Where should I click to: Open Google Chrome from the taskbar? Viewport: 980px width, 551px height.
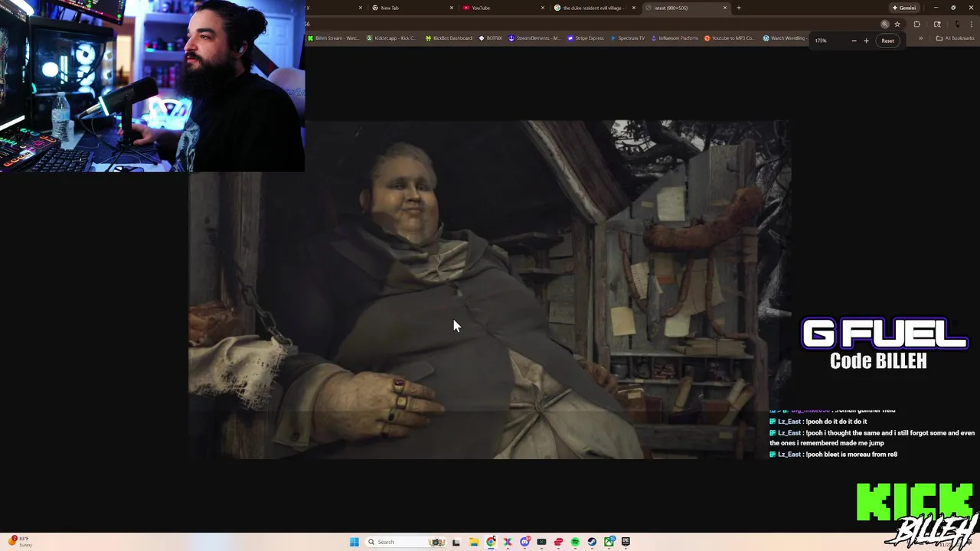491,542
